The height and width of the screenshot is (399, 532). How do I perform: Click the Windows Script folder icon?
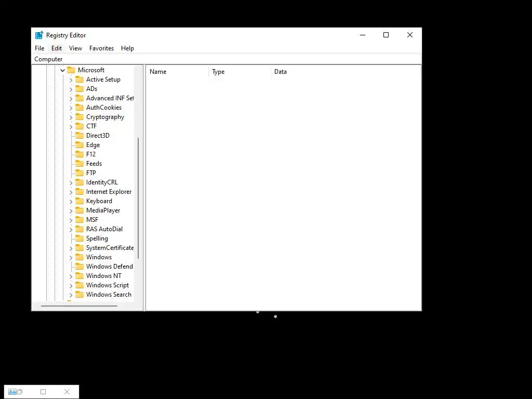point(79,285)
